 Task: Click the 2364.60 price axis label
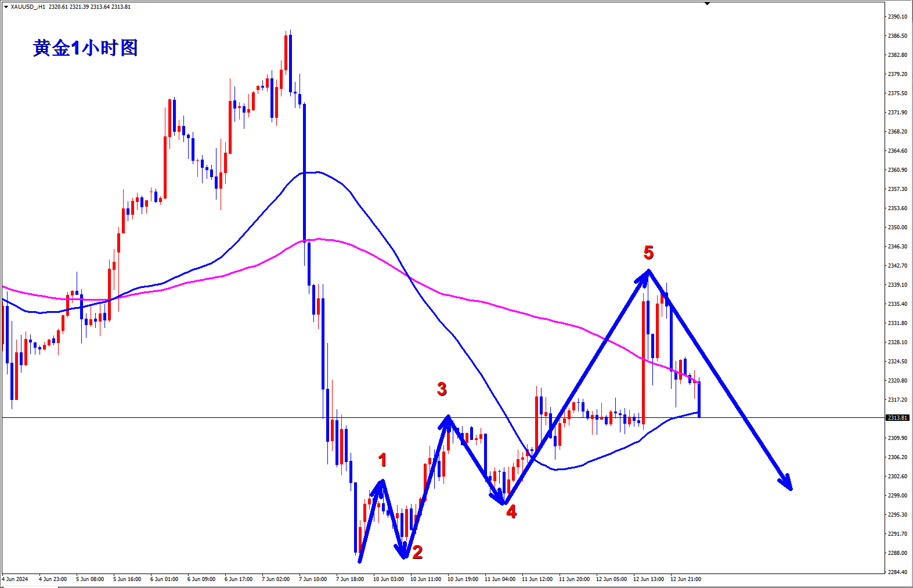click(897, 151)
